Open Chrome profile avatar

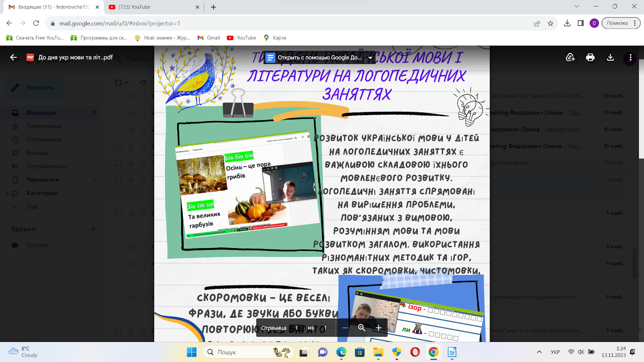coord(594,23)
